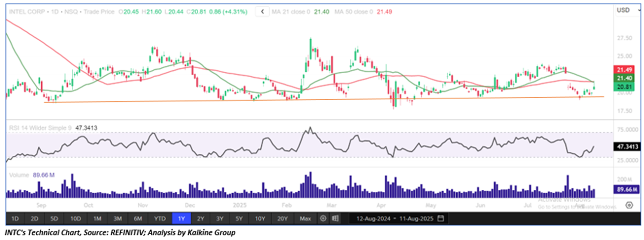Select the highlighted 1Y range
The height and width of the screenshot is (240, 644).
(x=181, y=219)
